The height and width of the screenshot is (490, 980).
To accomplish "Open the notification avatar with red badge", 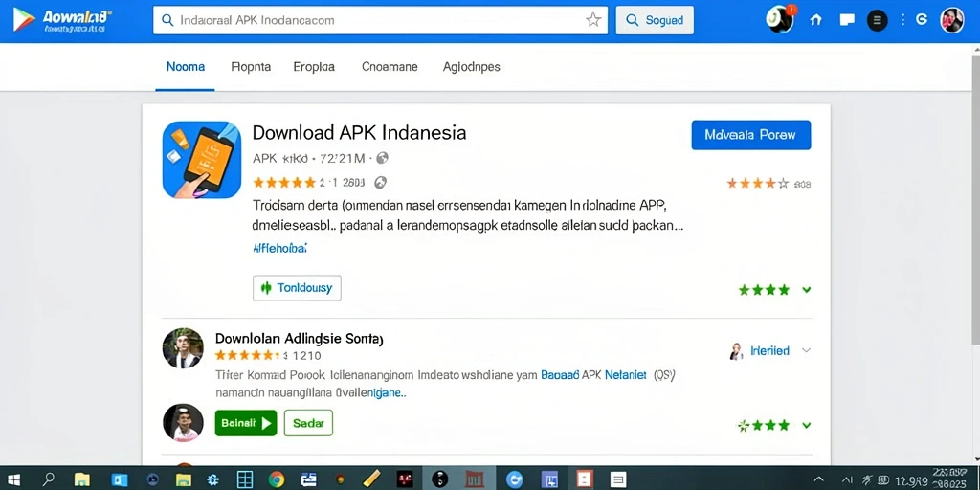I will pyautogui.click(x=780, y=19).
